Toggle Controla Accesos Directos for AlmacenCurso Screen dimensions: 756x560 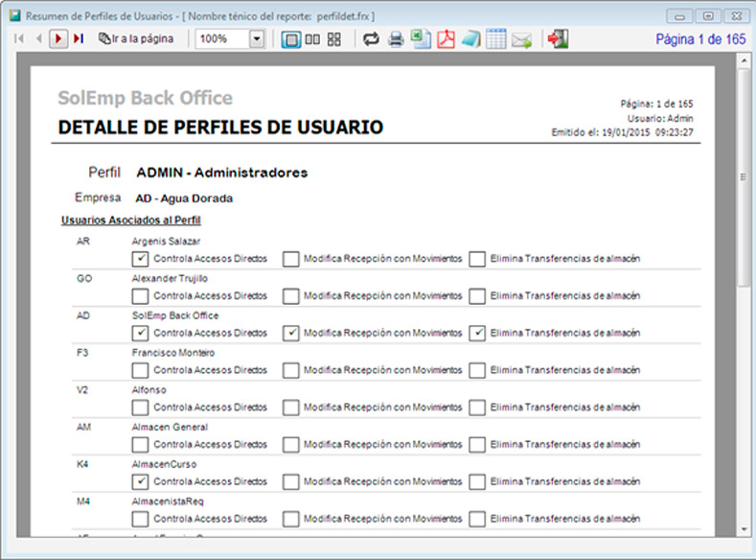141,482
